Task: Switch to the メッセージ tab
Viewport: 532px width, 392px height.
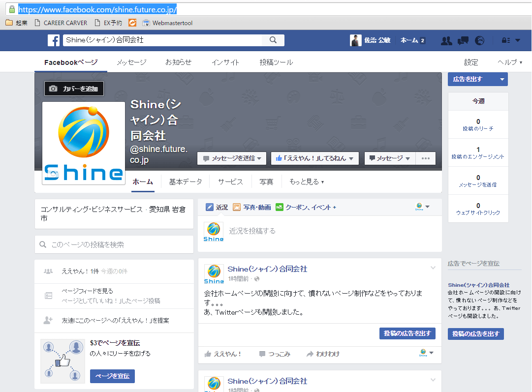Action: point(131,62)
